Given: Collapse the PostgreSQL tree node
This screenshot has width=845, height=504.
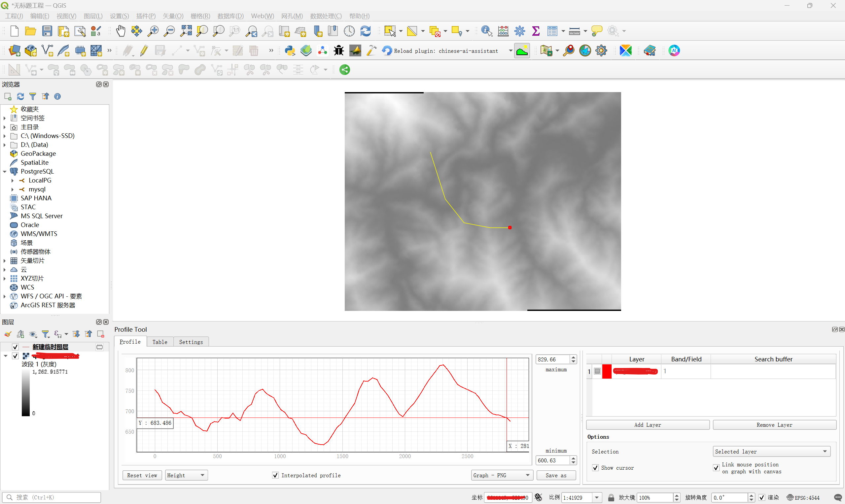Looking at the screenshot, I should [5, 172].
